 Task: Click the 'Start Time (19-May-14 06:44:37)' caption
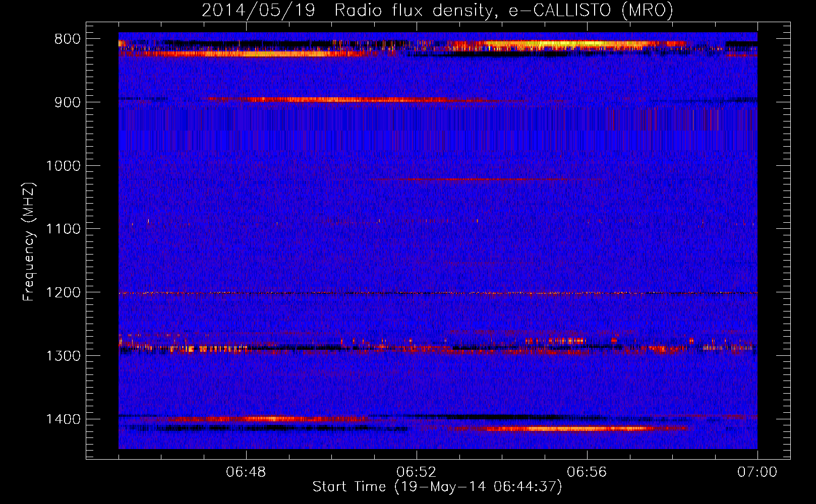pos(437,487)
